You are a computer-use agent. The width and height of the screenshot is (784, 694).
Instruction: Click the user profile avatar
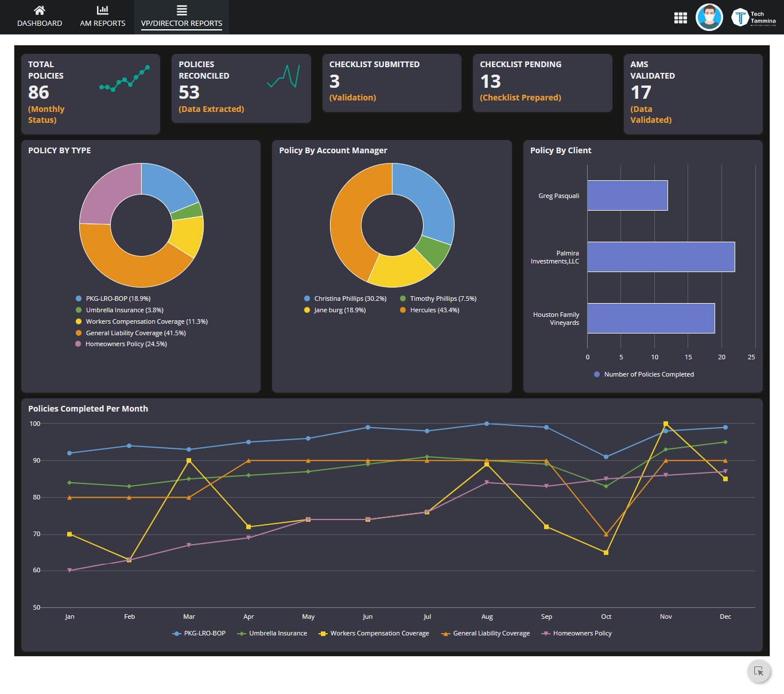(x=709, y=17)
